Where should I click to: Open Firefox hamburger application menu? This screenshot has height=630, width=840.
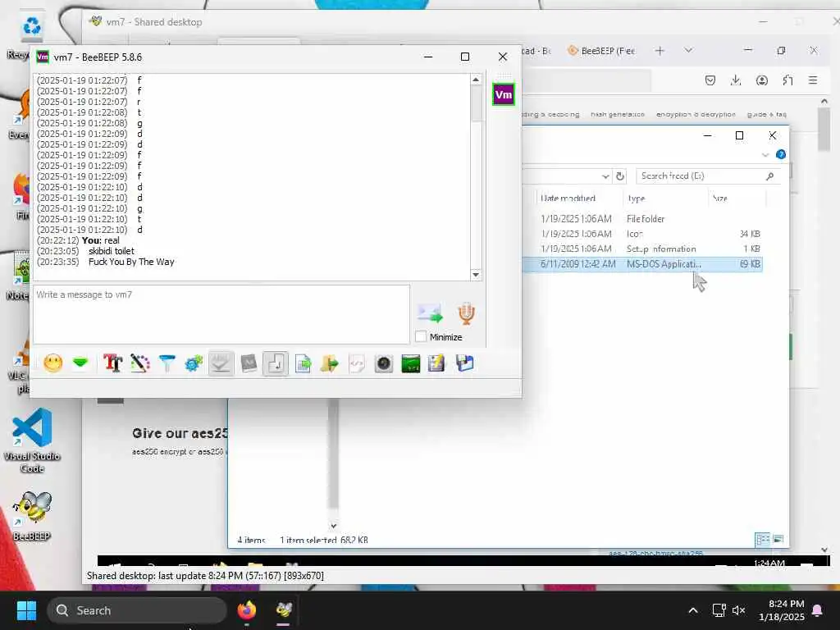pyautogui.click(x=813, y=80)
